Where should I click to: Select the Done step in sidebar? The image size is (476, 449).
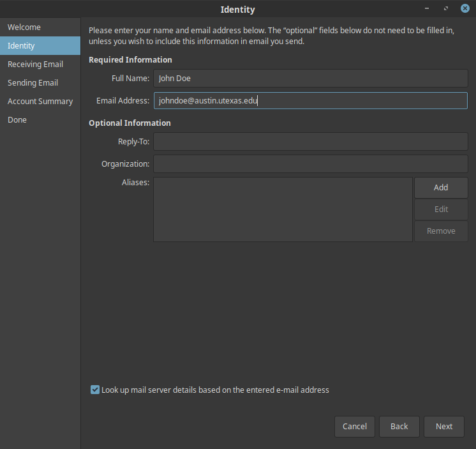coord(40,119)
